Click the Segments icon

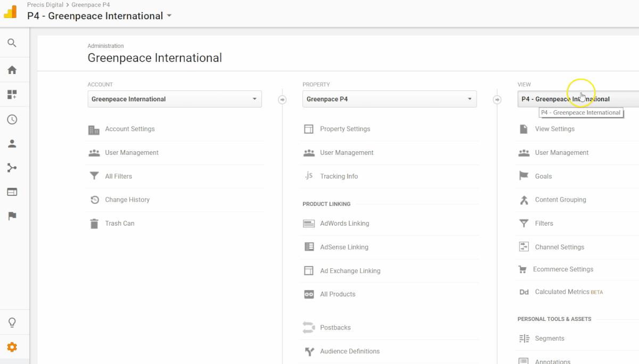pos(524,338)
